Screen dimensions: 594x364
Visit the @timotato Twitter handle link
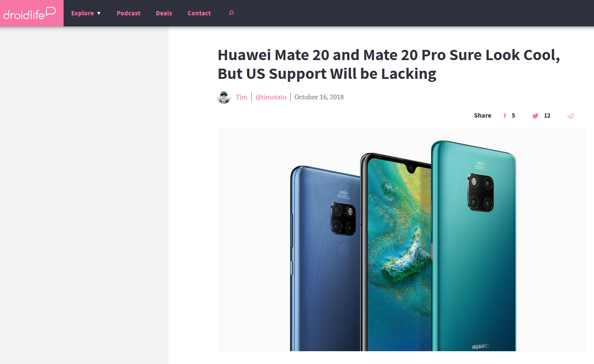(x=271, y=97)
